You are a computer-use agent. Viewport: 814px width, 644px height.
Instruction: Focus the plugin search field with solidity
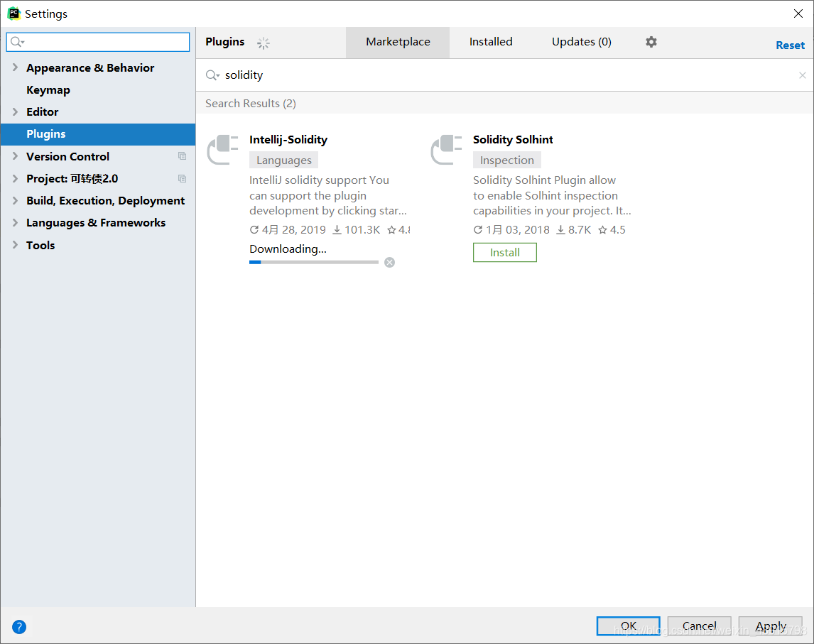coord(504,75)
